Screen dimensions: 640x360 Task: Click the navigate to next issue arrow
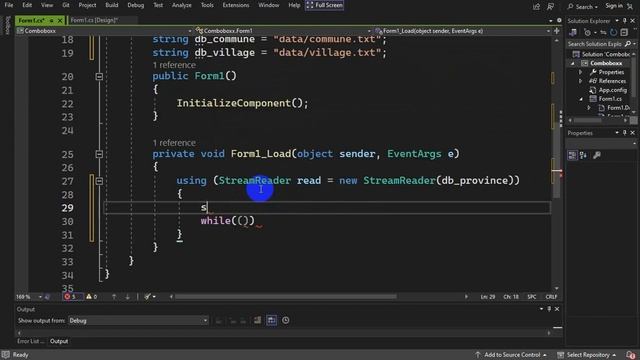pos(127,297)
